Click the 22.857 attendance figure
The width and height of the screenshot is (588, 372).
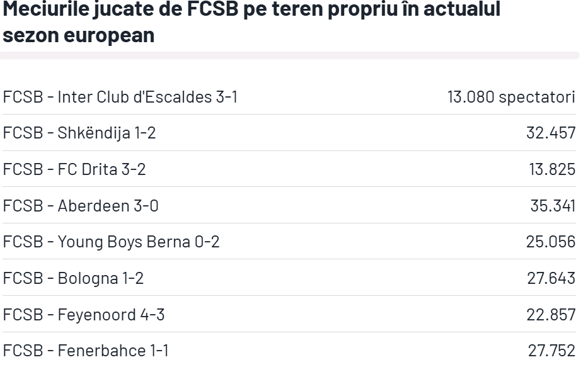coord(551,314)
